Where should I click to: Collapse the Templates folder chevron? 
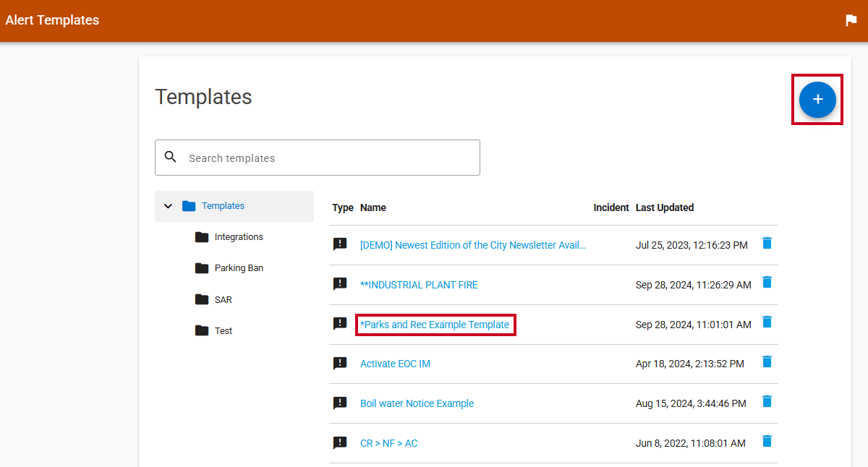(x=169, y=206)
